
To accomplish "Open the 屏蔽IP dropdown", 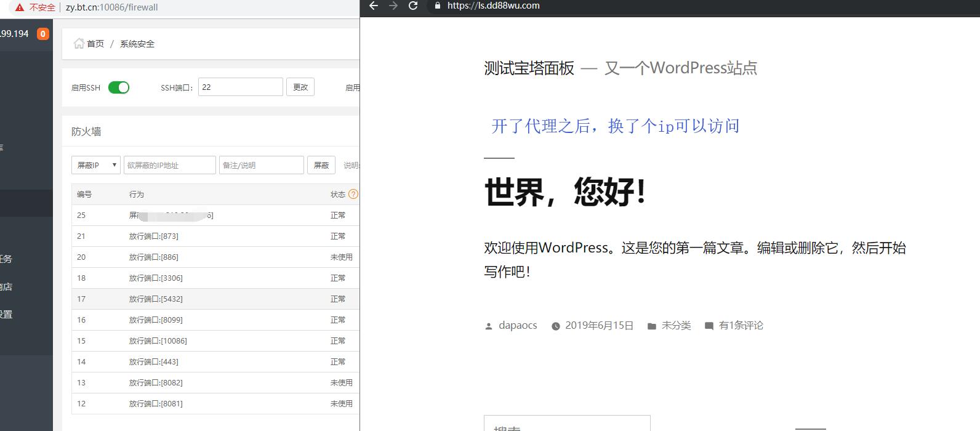I will click(x=95, y=165).
